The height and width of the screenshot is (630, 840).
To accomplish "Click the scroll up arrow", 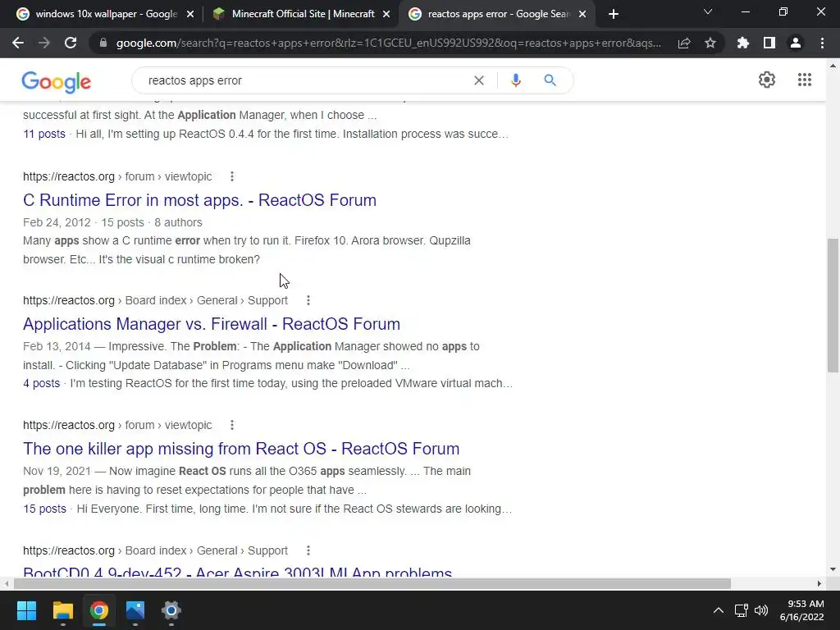I will (x=833, y=66).
